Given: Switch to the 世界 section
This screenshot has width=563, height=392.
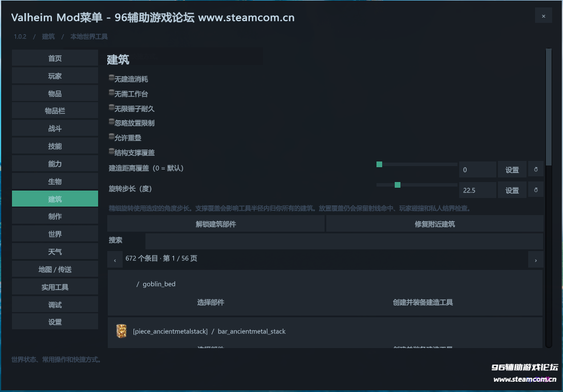Looking at the screenshot, I should 55,234.
